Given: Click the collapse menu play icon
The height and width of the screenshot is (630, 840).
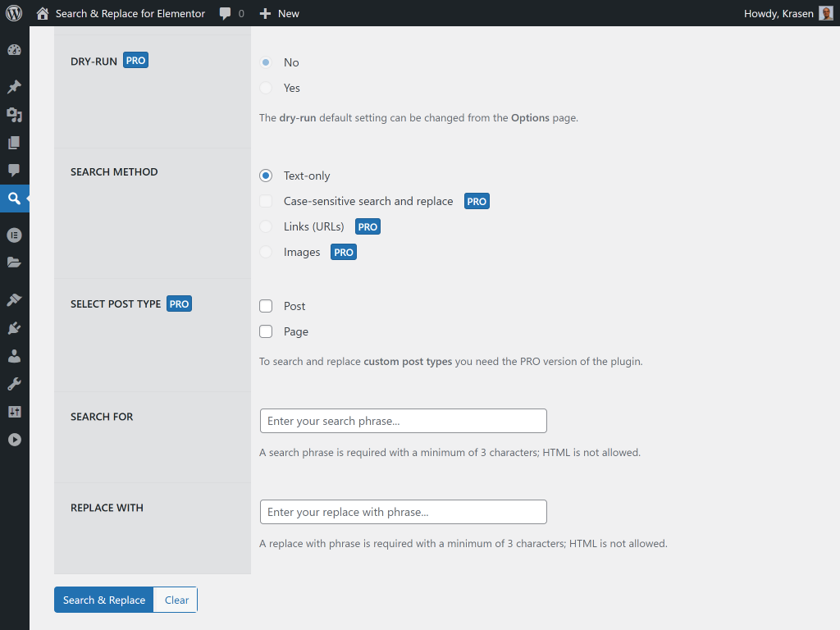Looking at the screenshot, I should 15,440.
